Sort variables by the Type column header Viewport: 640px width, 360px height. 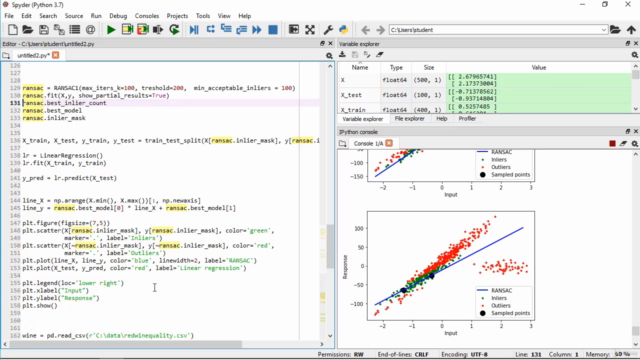point(396,68)
